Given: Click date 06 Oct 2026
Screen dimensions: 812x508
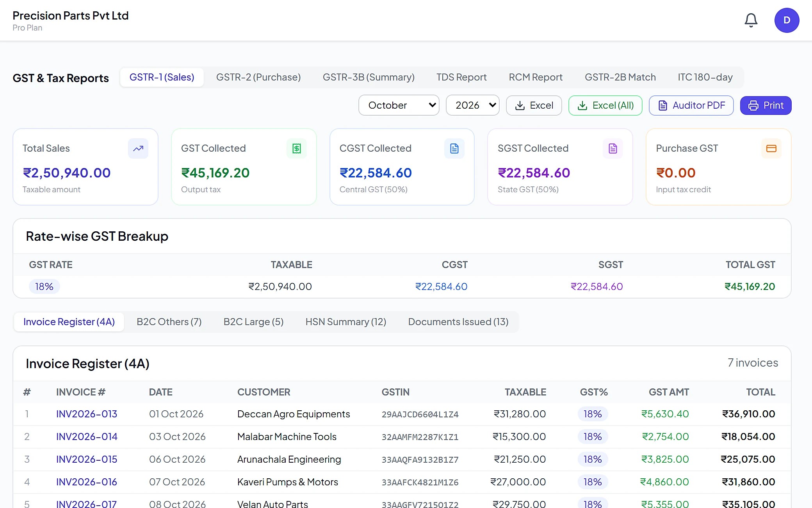Looking at the screenshot, I should click(x=177, y=460).
